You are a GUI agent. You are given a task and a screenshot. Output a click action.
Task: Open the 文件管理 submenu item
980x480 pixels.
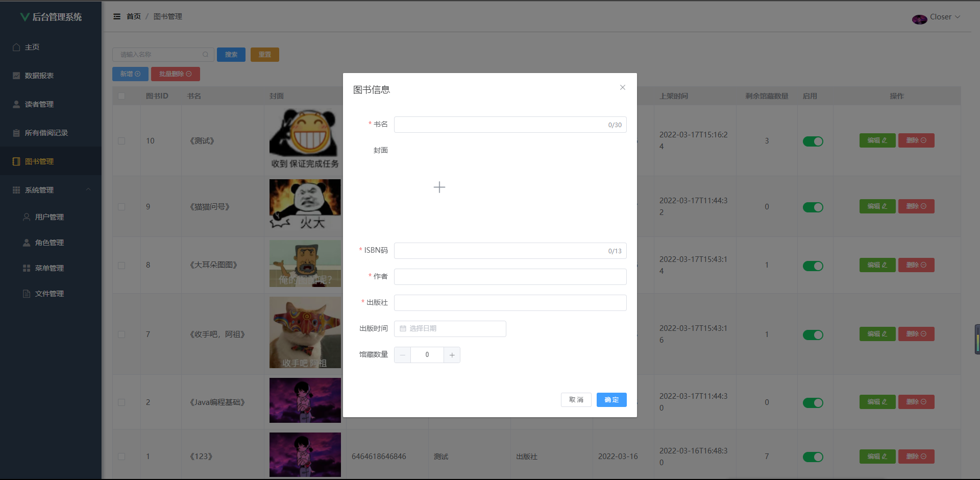[x=51, y=294]
